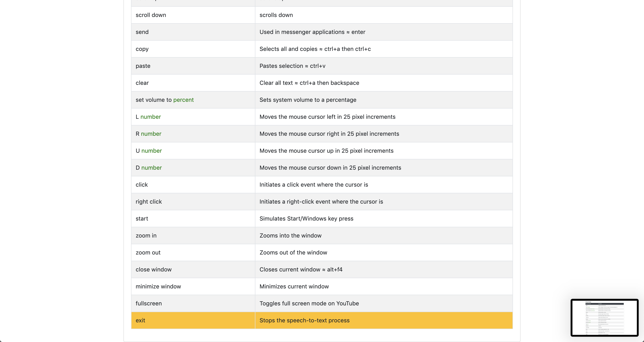Click the picture-in-picture thumbnail preview
Image resolution: width=644 pixels, height=342 pixels.
[x=604, y=317]
